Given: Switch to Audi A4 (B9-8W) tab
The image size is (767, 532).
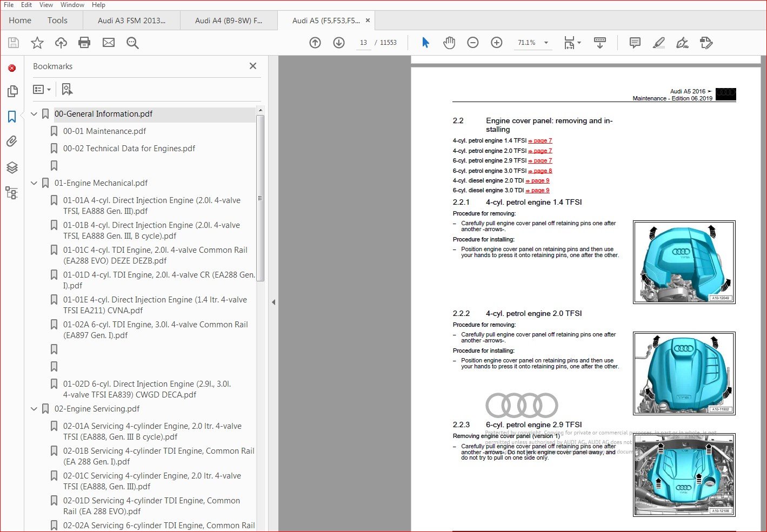Looking at the screenshot, I should tap(229, 21).
